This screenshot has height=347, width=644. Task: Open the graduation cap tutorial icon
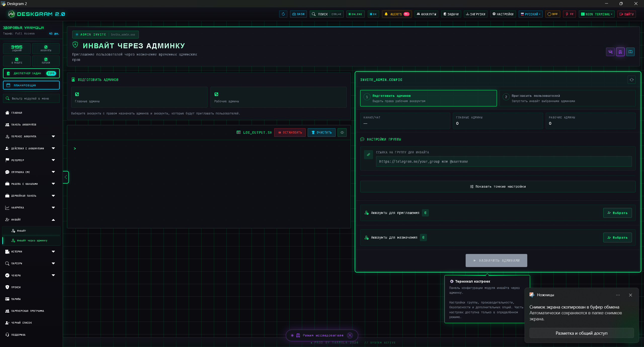click(610, 52)
